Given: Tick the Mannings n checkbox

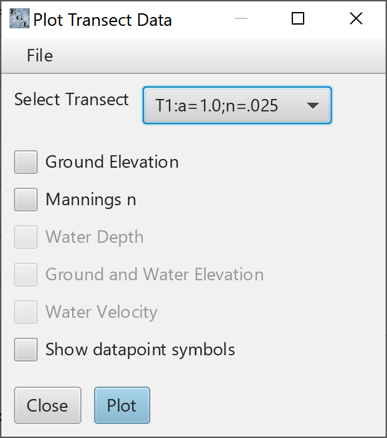Looking at the screenshot, I should tap(26, 200).
